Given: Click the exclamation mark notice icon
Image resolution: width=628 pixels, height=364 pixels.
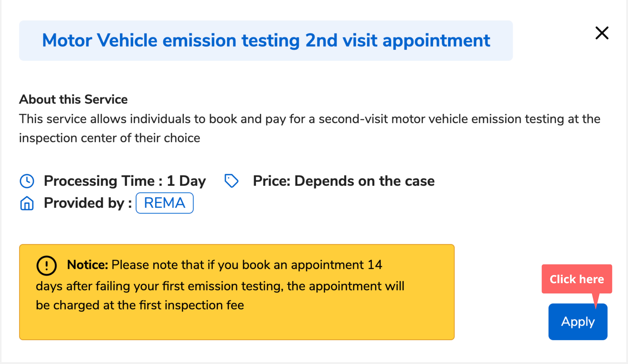Looking at the screenshot, I should click(46, 265).
